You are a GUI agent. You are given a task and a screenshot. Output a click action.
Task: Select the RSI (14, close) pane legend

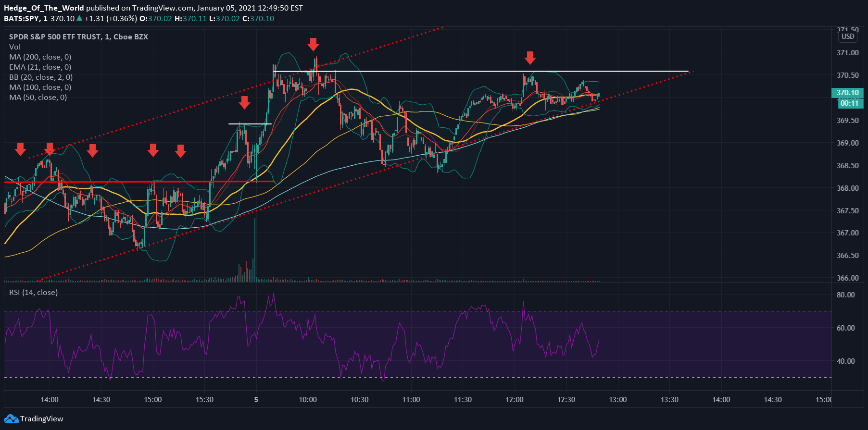33,292
